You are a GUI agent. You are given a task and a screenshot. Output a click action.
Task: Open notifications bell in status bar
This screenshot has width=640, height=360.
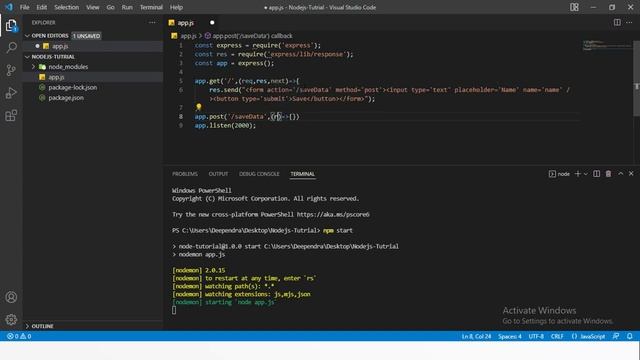pos(630,336)
